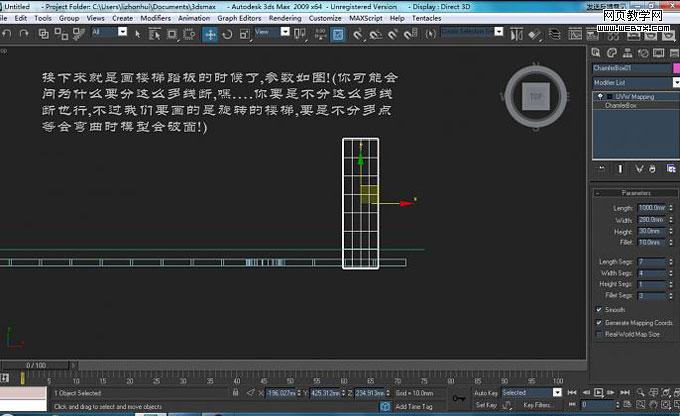Click the time slider showing 0 / 100
This screenshot has width=680, height=416.
tap(36, 365)
